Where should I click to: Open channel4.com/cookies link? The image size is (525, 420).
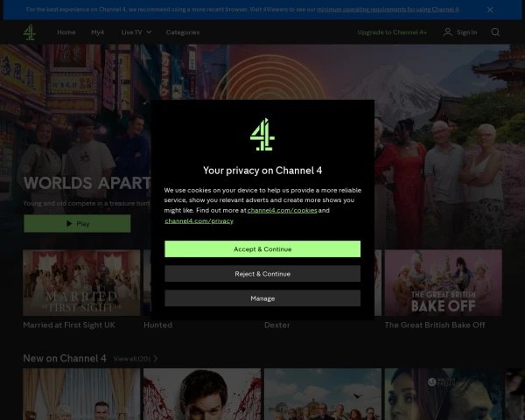tap(282, 210)
